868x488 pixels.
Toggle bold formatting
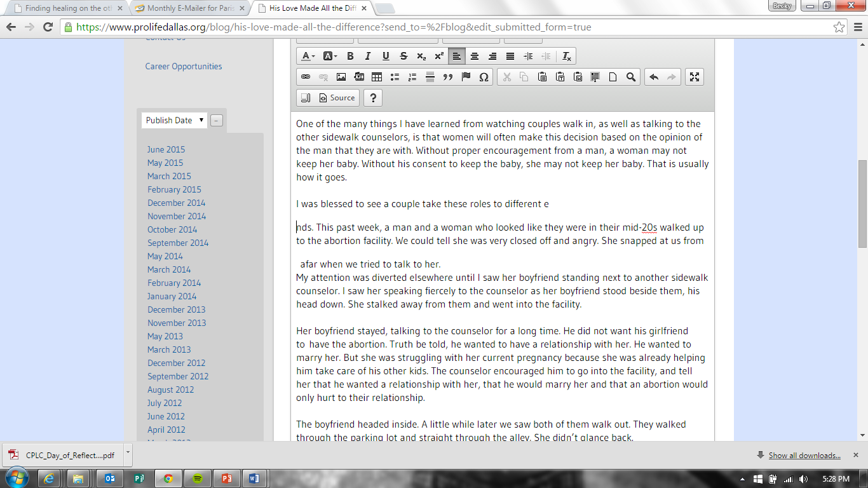coord(350,56)
